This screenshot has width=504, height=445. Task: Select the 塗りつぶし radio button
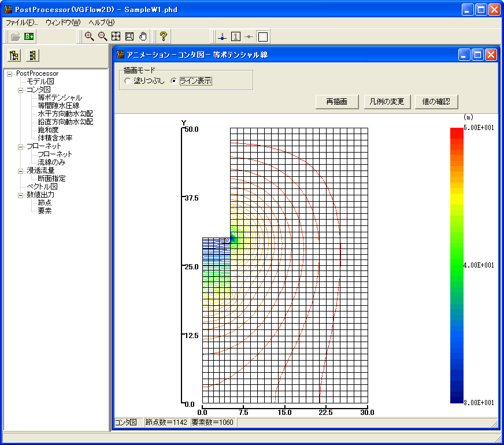(128, 81)
